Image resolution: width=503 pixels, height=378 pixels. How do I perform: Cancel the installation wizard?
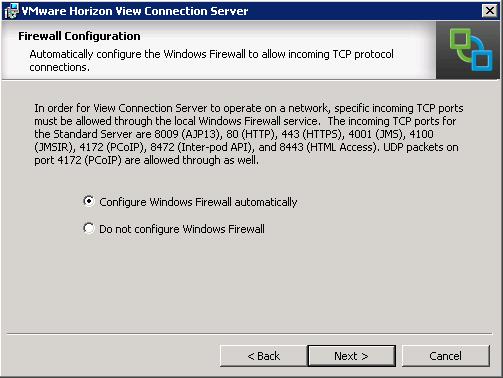[446, 356]
